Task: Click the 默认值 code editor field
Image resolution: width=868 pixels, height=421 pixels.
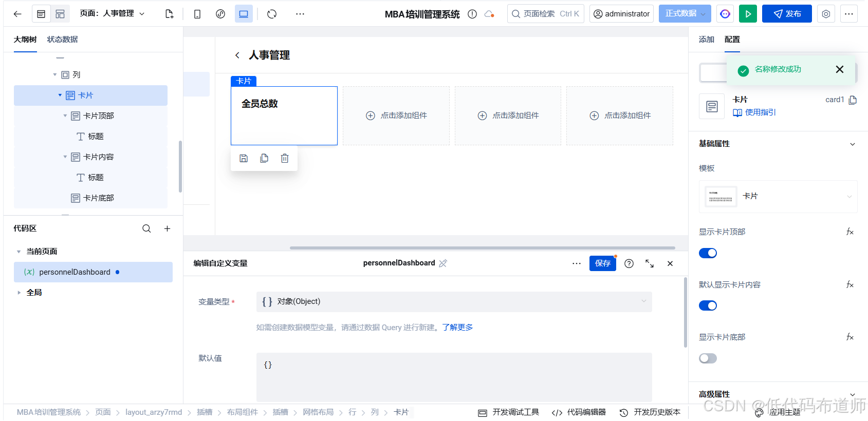Action: point(454,377)
